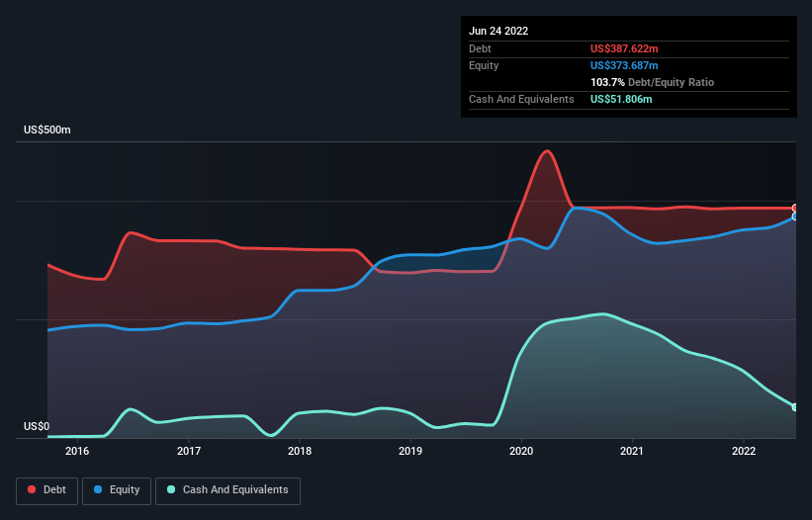Click the blue Equity end-point marker
This screenshot has height=520, width=812.
point(795,217)
